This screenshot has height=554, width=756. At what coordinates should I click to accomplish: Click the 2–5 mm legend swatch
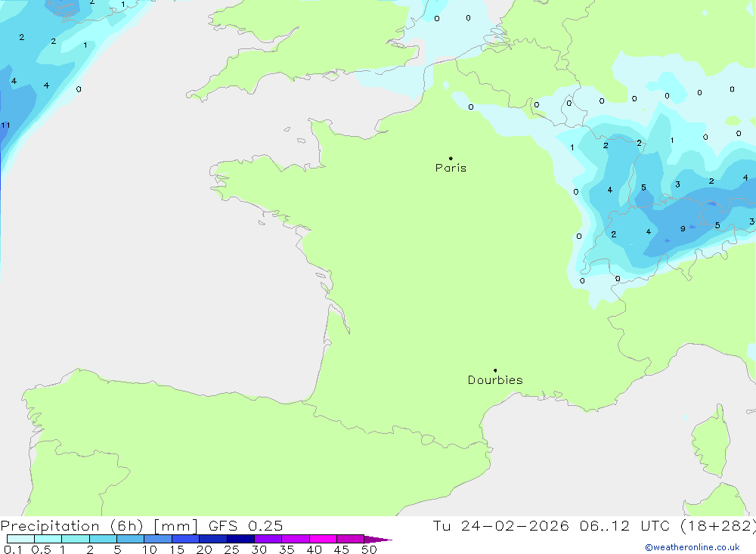(103, 539)
